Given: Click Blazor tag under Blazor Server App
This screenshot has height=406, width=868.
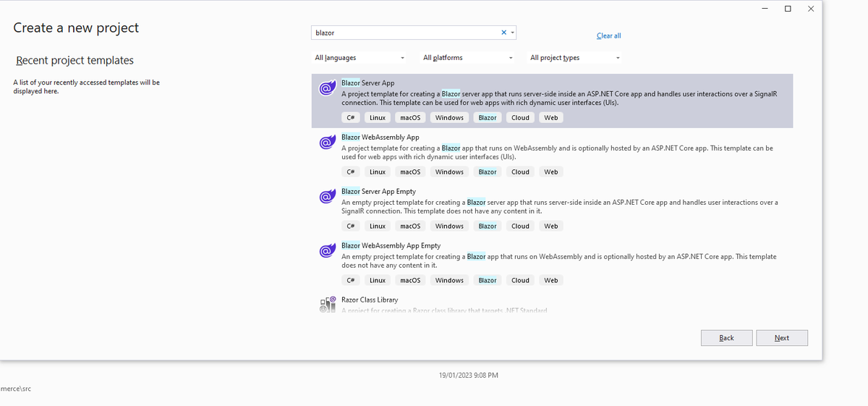Looking at the screenshot, I should coord(488,117).
